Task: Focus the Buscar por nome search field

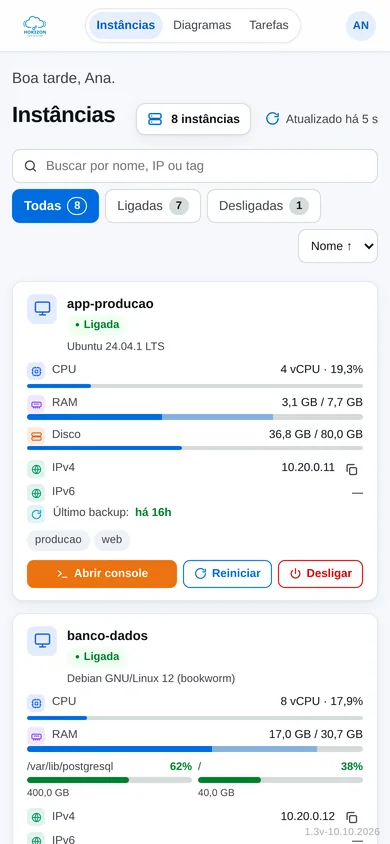Action: pos(195,166)
